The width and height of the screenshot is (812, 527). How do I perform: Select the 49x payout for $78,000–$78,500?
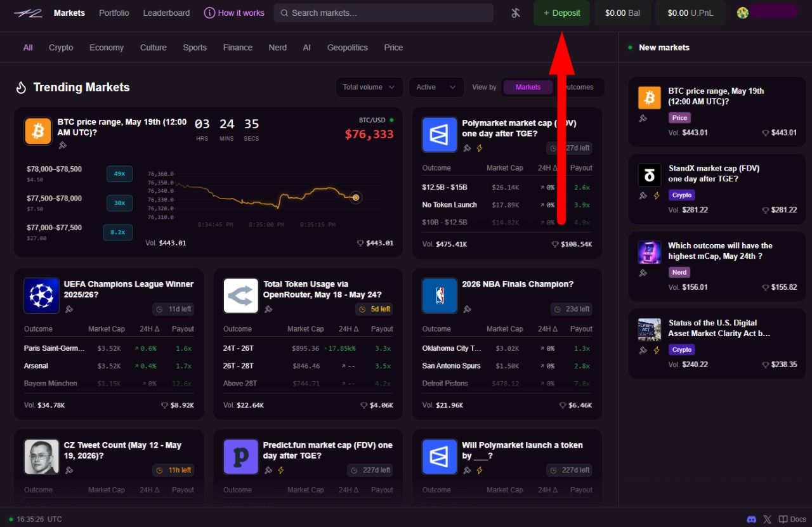coord(119,174)
